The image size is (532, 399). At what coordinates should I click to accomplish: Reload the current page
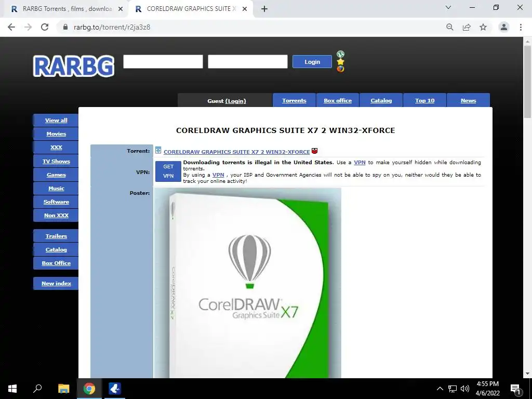[45, 27]
